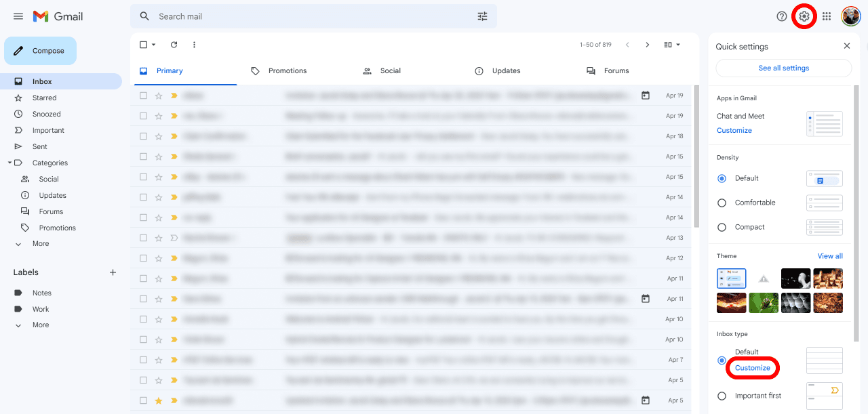The height and width of the screenshot is (414, 868).
Task: Toggle the reading pane layout
Action: 668,44
